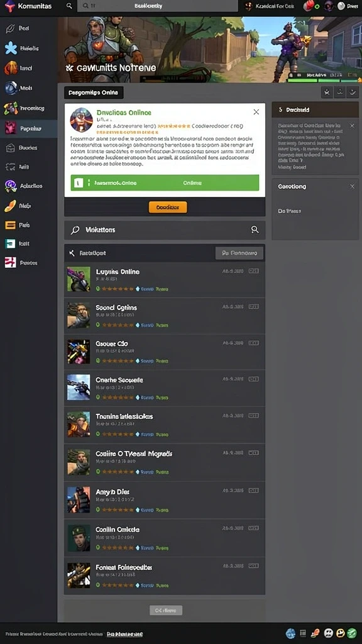Click the red notification icon in top bar
The height and width of the screenshot is (644, 362).
tap(309, 6)
